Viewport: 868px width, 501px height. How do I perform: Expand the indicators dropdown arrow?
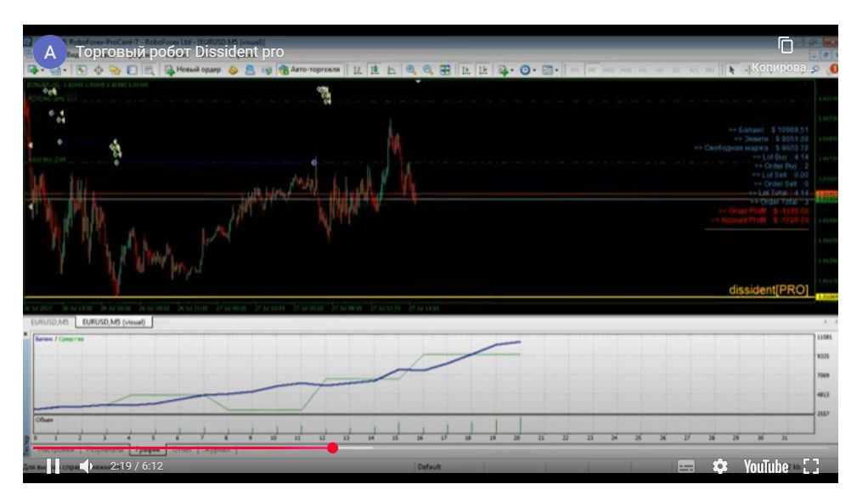[512, 70]
